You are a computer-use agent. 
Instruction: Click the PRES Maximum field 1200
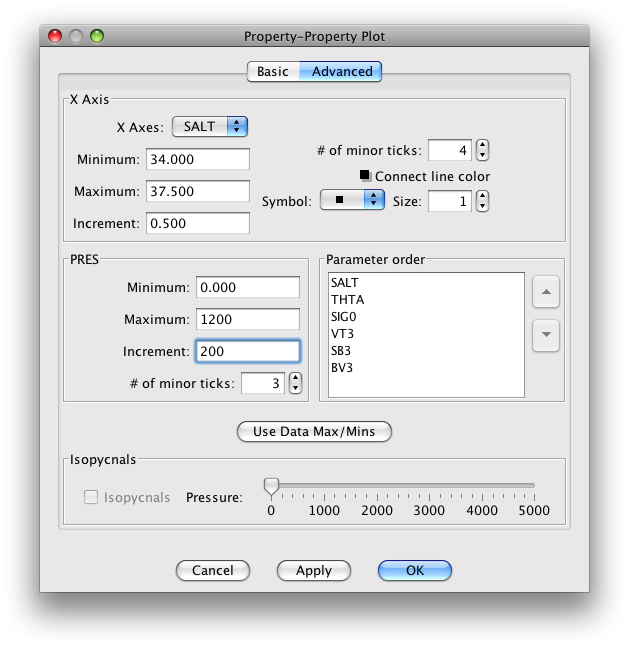(248, 319)
